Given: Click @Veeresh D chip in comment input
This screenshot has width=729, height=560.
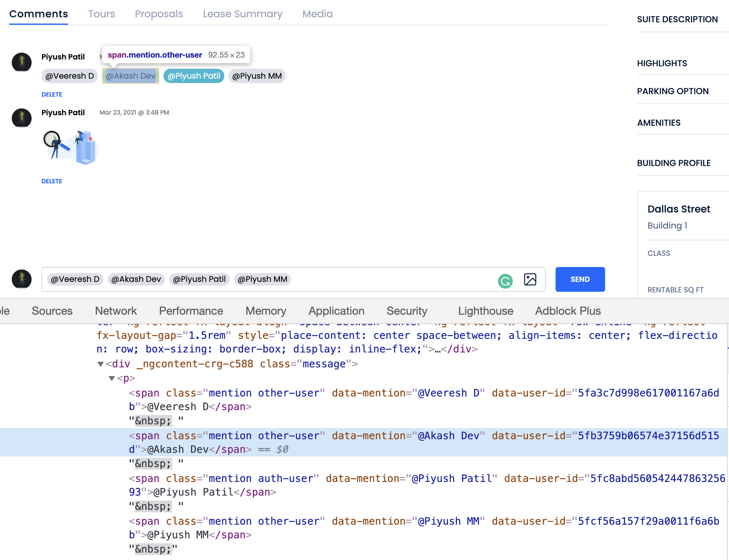Looking at the screenshot, I should coord(75,279).
